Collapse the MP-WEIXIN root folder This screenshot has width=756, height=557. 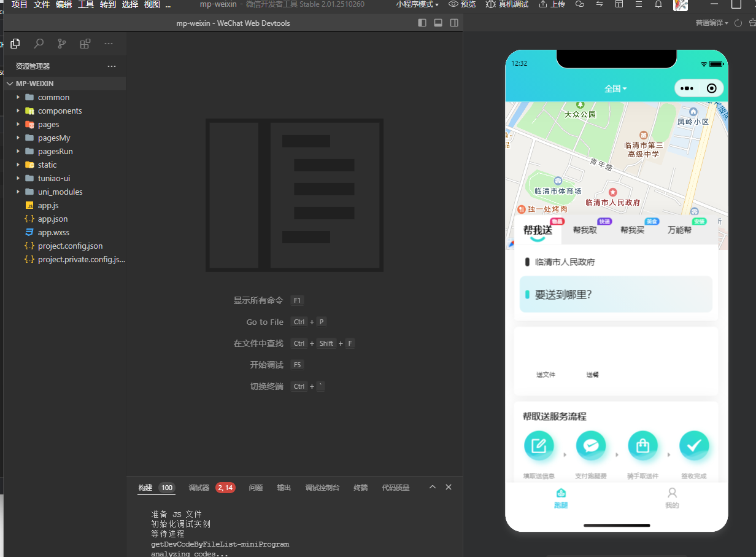pyautogui.click(x=65, y=84)
